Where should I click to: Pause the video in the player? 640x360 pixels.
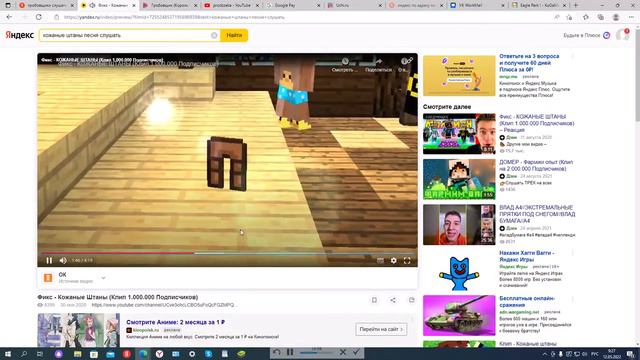pyautogui.click(x=49, y=260)
